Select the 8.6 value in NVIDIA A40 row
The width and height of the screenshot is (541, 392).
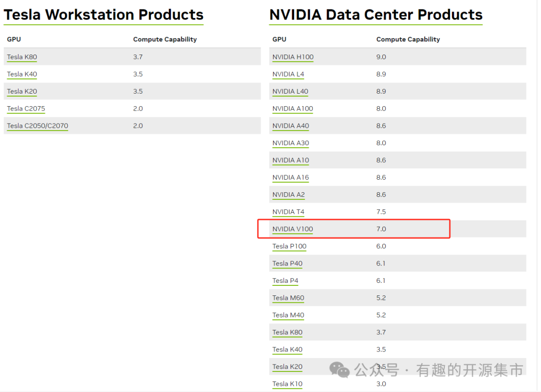click(381, 126)
